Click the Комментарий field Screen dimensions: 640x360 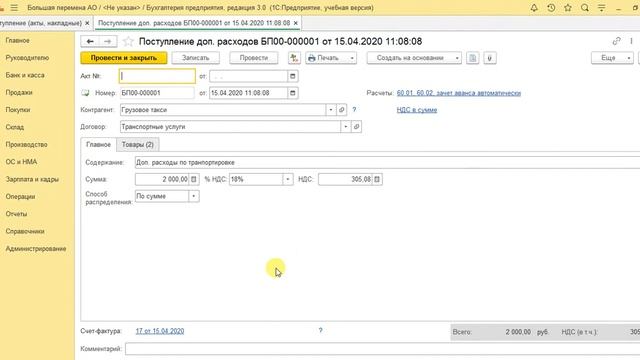(382, 349)
